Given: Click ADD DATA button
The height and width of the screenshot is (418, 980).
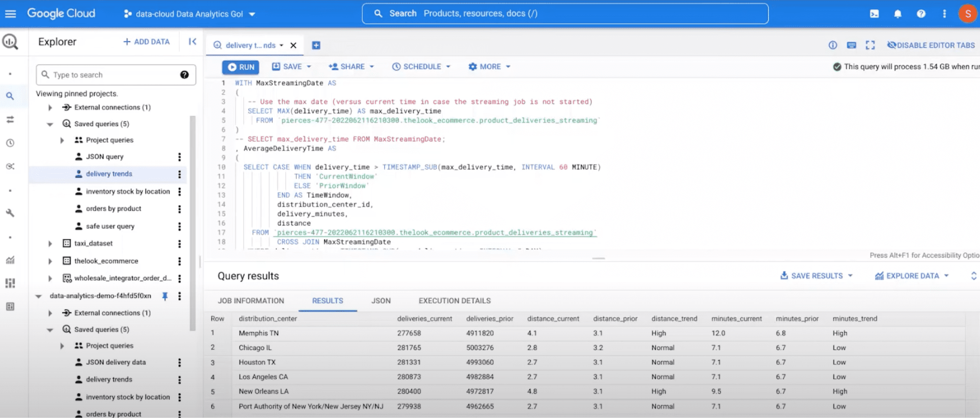Looking at the screenshot, I should pyautogui.click(x=146, y=42).
